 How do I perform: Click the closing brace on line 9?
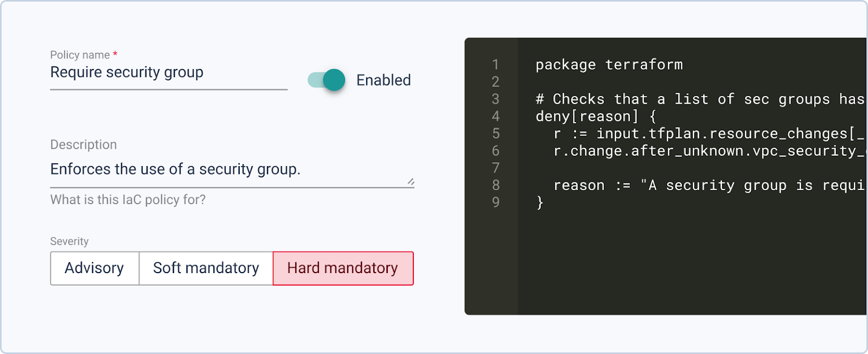tap(540, 203)
